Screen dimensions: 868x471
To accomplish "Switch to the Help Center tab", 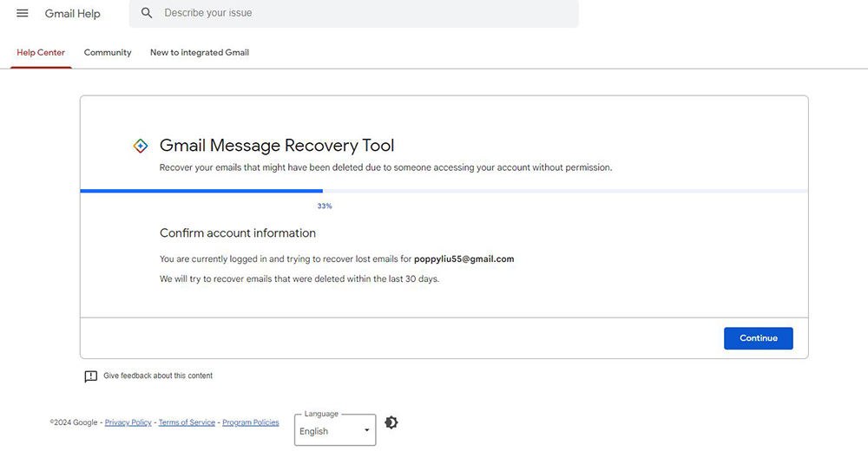I will 41,53.
